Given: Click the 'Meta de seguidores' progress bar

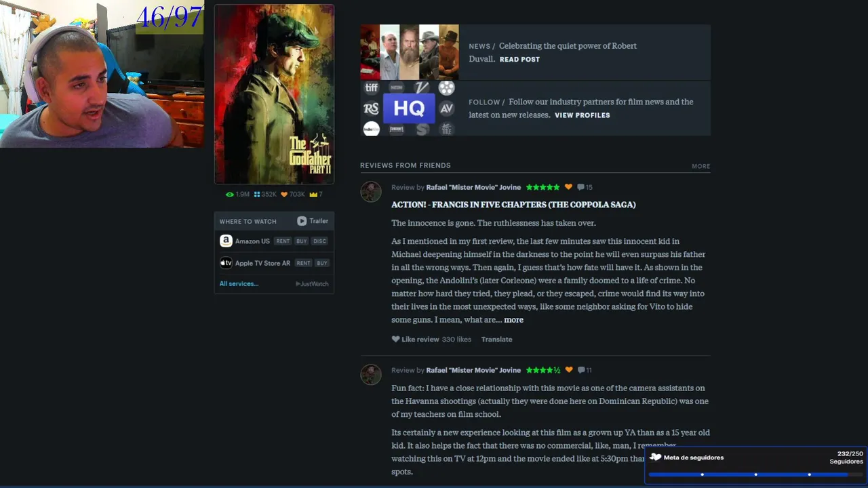Looking at the screenshot, I should [755, 474].
